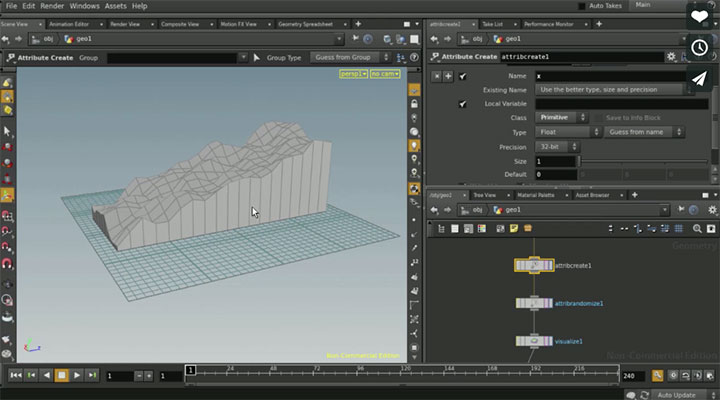Click the clock watch later icon

click(x=699, y=47)
